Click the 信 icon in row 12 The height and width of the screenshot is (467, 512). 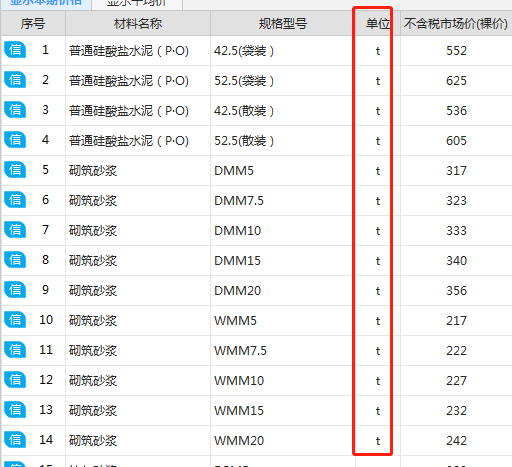pos(15,380)
